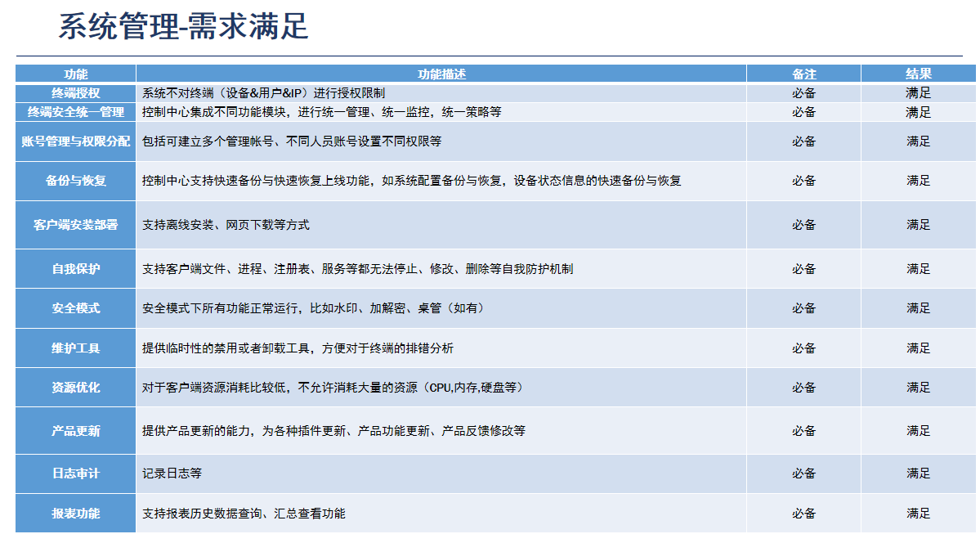The image size is (980, 534).
Task: Click the description text 记录日志等
Action: click(172, 473)
